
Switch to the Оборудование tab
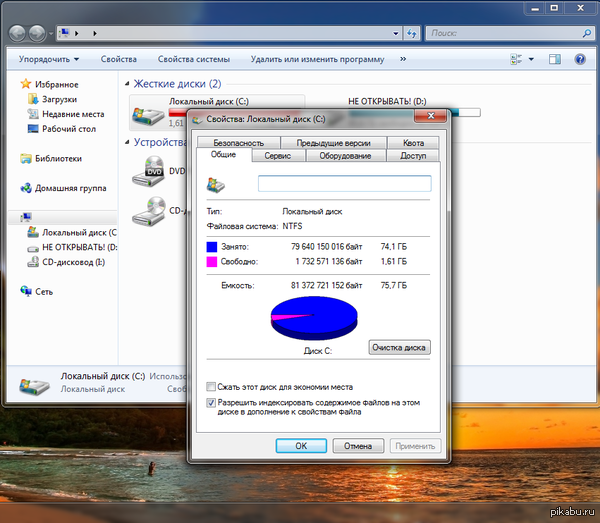346,156
